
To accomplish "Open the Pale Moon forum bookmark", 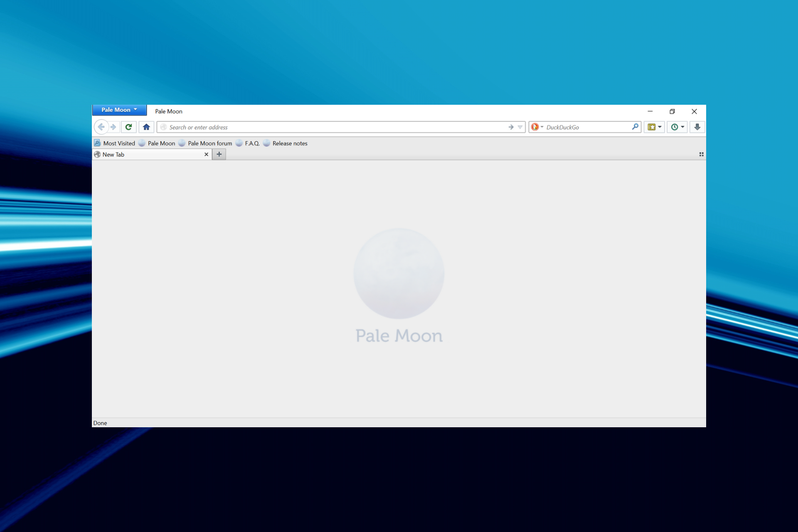I will click(x=205, y=143).
